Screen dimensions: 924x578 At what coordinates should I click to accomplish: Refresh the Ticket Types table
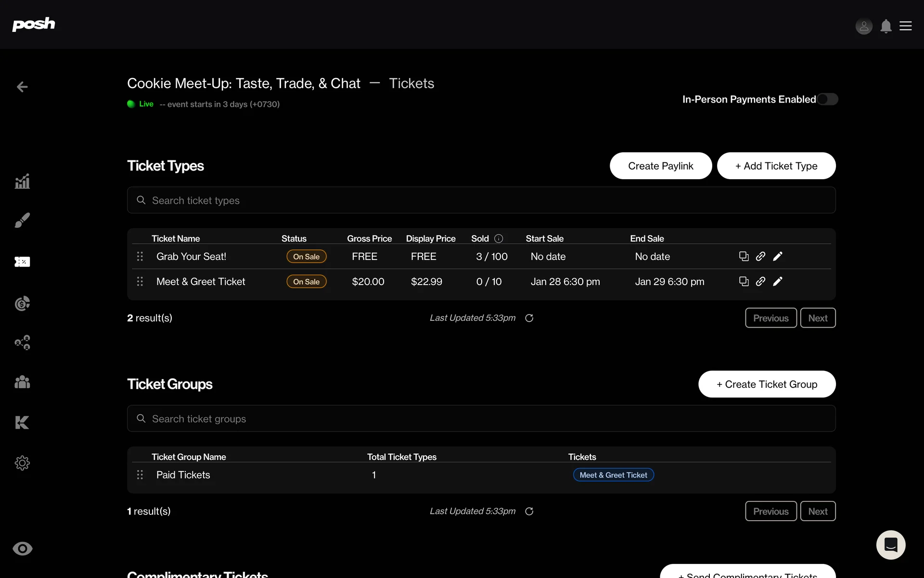(x=529, y=318)
